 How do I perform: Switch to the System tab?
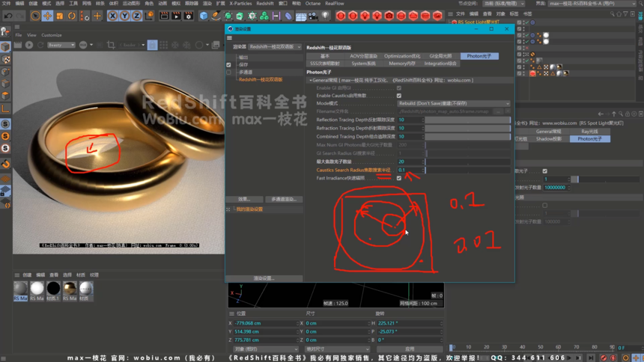tap(363, 64)
